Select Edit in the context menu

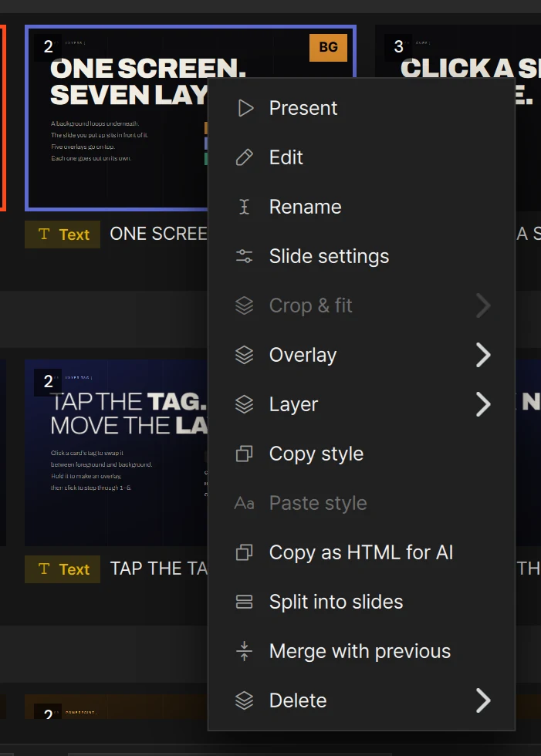361,157
